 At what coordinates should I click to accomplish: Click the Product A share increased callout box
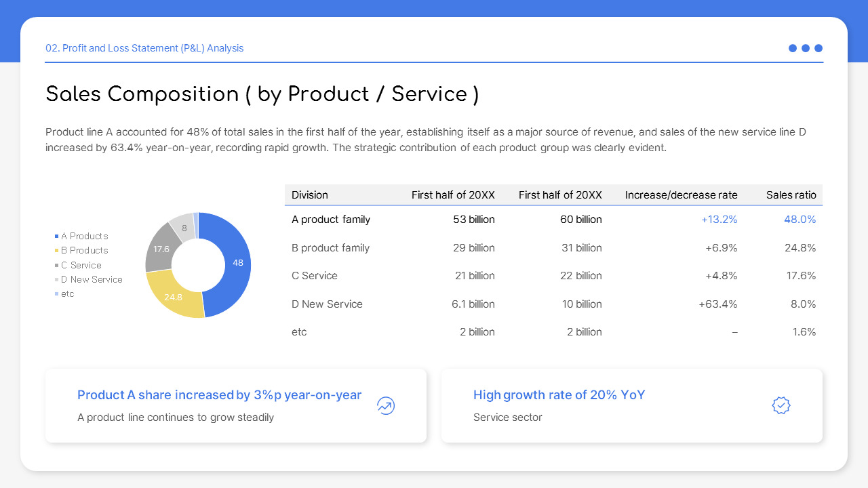click(236, 405)
